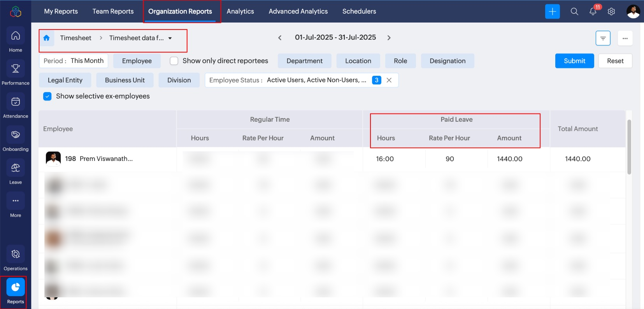644x309 pixels.
Task: Click the blue plus quick-add button
Action: pyautogui.click(x=552, y=12)
